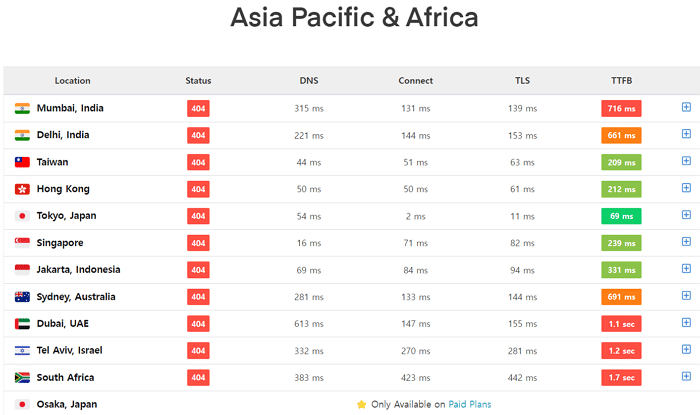Click the 716 ms TTFB badge
The image size is (700, 415).
pos(621,108)
